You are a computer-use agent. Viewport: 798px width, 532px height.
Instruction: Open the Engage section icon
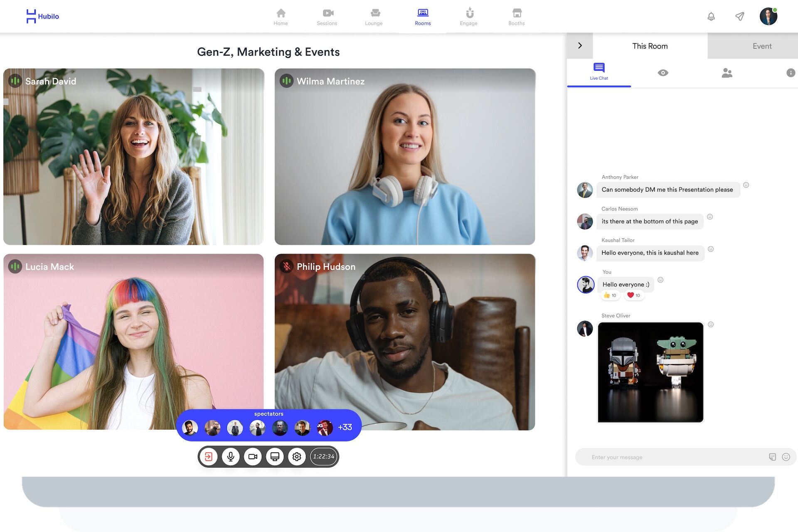click(x=469, y=13)
